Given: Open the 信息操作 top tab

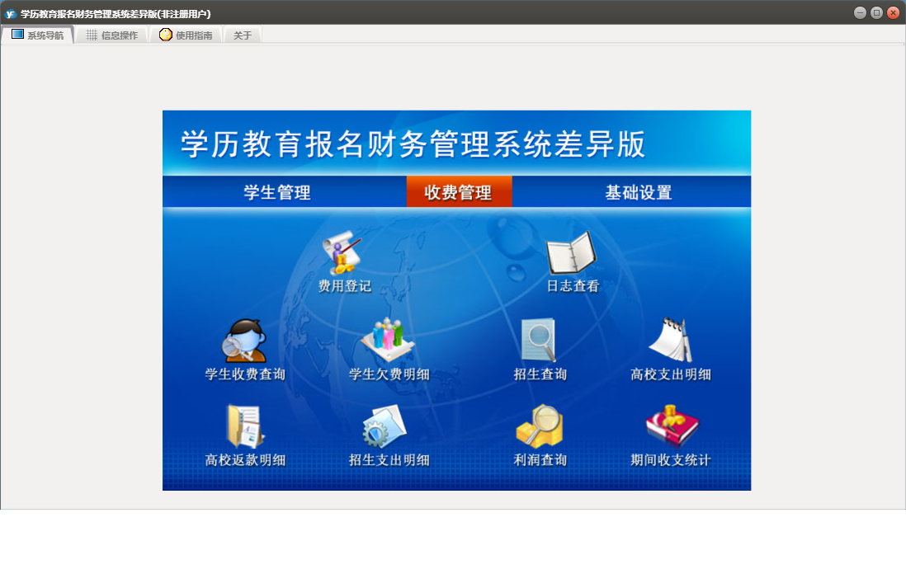Looking at the screenshot, I should [112, 35].
